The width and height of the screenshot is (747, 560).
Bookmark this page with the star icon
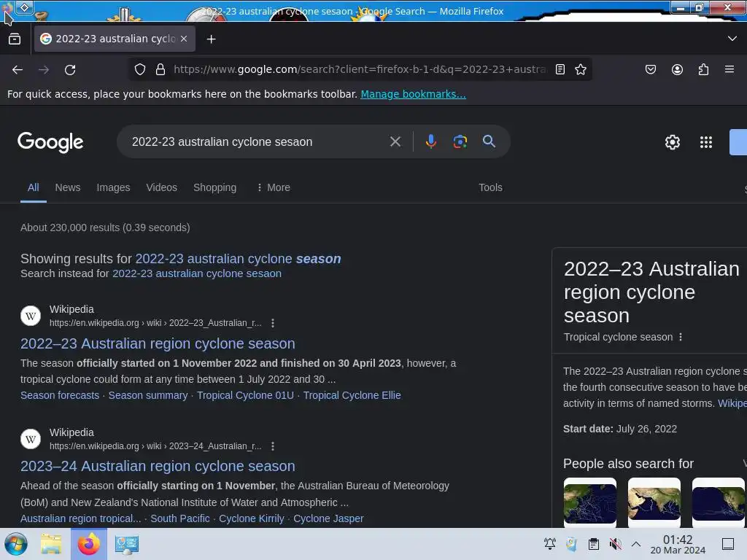(x=580, y=69)
